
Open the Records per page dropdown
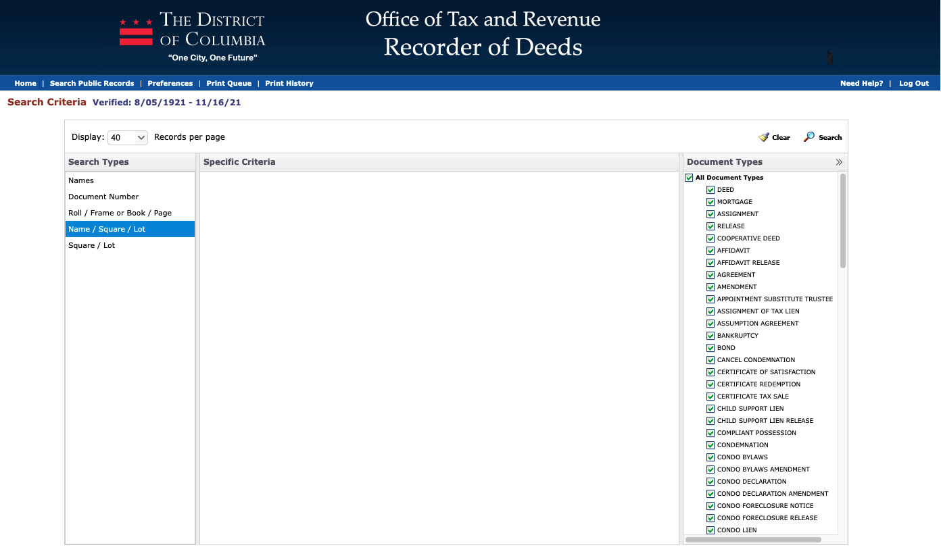coord(127,137)
